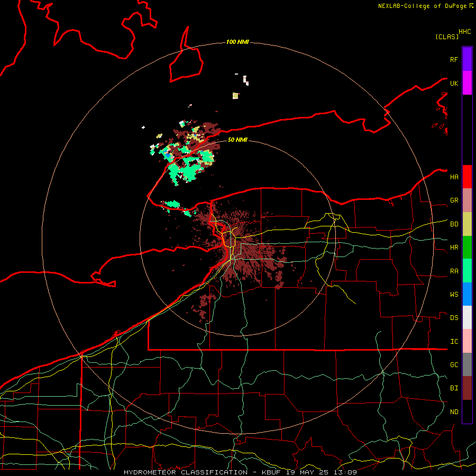
Task: Click the BI legend label
Action: point(454,388)
